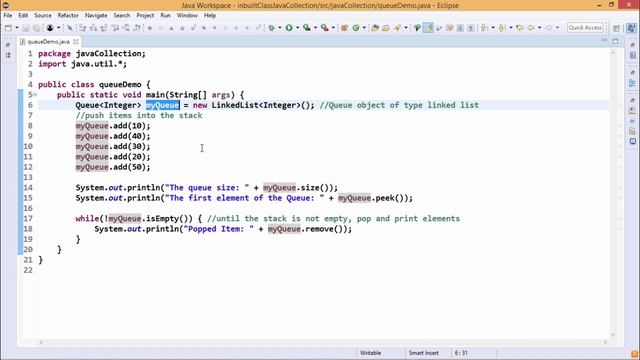This screenshot has height=360, width=640.
Task: Click the top icon in right trim
Action: [x=632, y=44]
